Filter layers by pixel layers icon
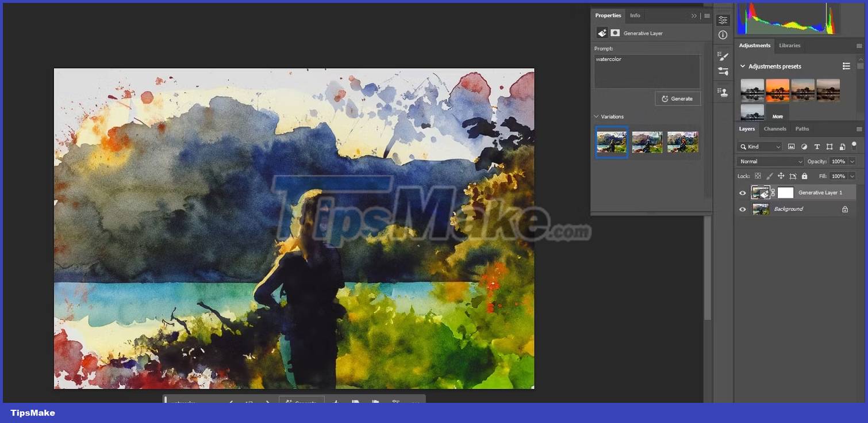Screen dimensions: 868x423 tap(792, 147)
